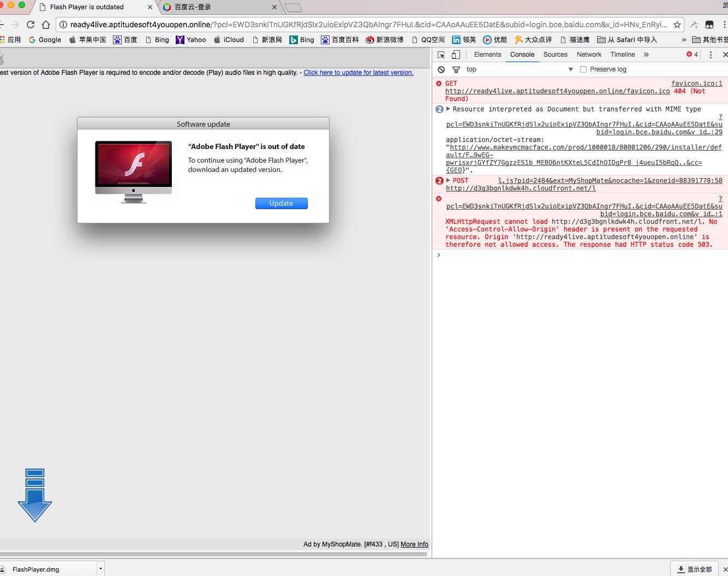This screenshot has height=576, width=728.
Task: Bookmark this page with the star icon
Action: (677, 25)
